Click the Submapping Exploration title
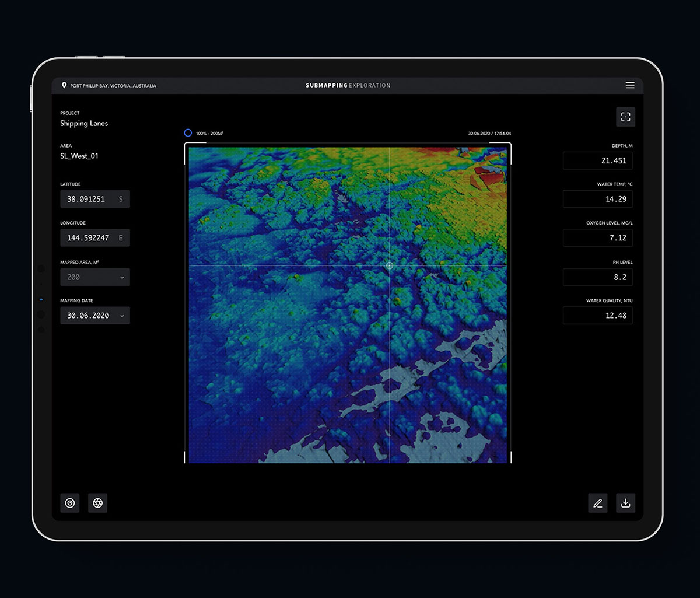 pyautogui.click(x=348, y=86)
